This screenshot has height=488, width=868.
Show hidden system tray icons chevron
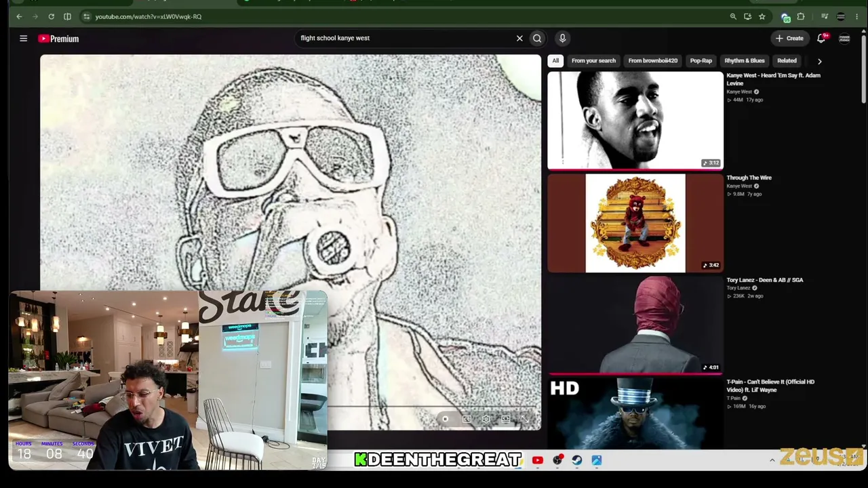(x=772, y=460)
